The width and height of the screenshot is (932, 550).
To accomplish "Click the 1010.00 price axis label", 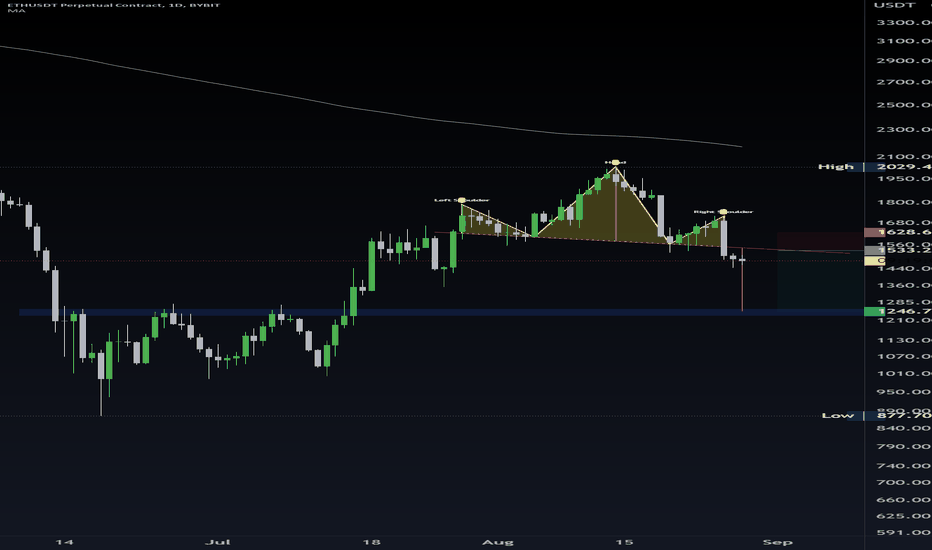I will [903, 373].
